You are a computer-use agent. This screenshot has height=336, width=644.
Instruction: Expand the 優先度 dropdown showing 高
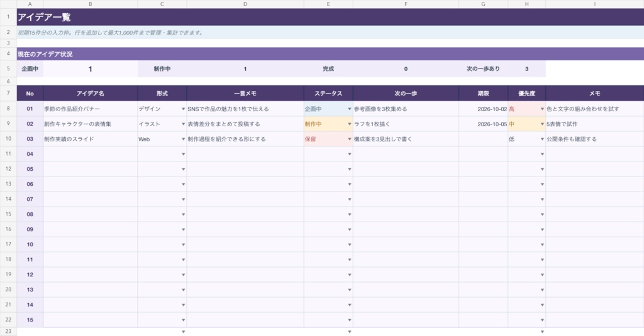(x=542, y=109)
